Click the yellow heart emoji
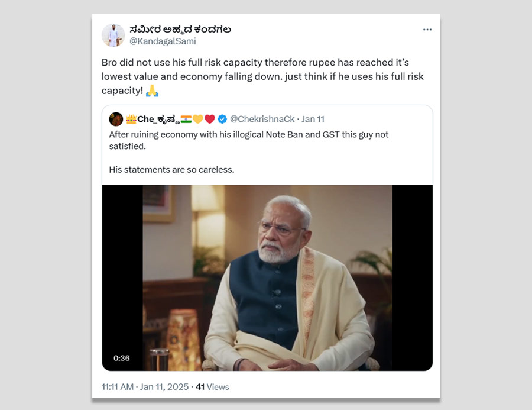This screenshot has height=410, width=532. coord(198,119)
